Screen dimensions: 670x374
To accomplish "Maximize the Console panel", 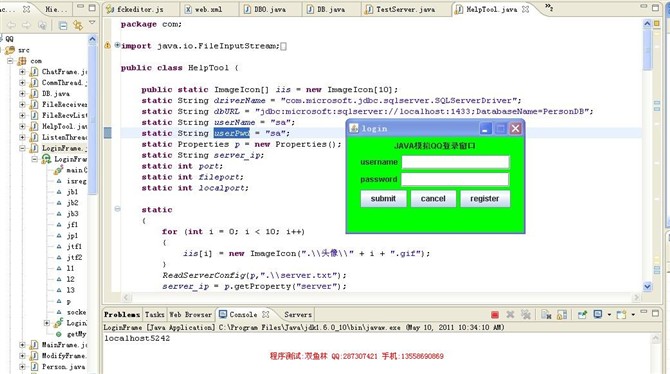I will tap(655, 313).
